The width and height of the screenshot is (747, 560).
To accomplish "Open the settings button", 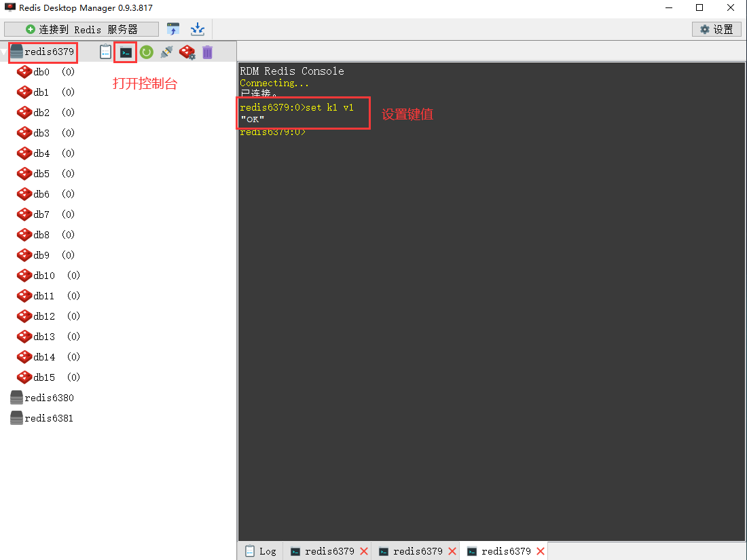I will 716,29.
